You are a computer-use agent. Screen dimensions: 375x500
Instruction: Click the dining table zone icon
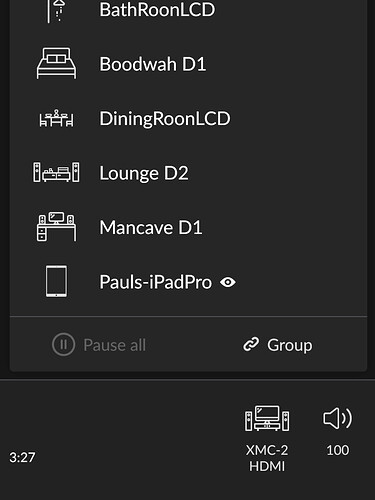(x=56, y=118)
